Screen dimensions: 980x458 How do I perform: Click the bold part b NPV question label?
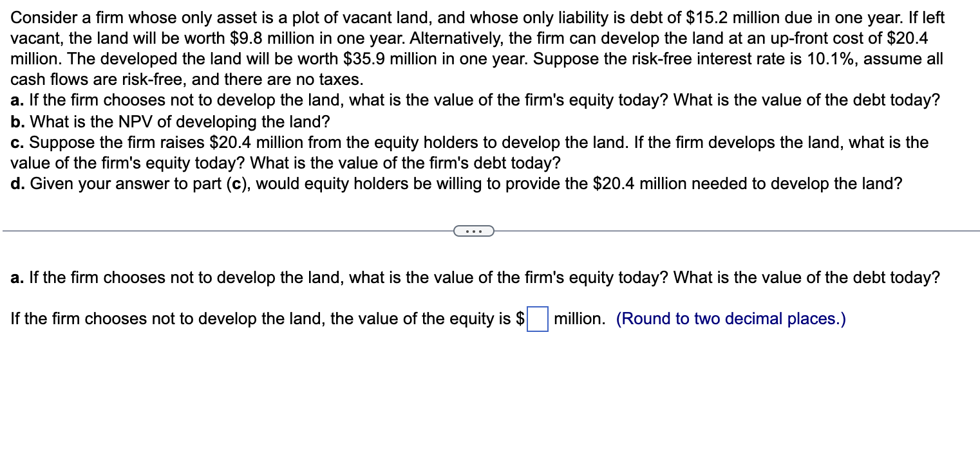click(16, 122)
